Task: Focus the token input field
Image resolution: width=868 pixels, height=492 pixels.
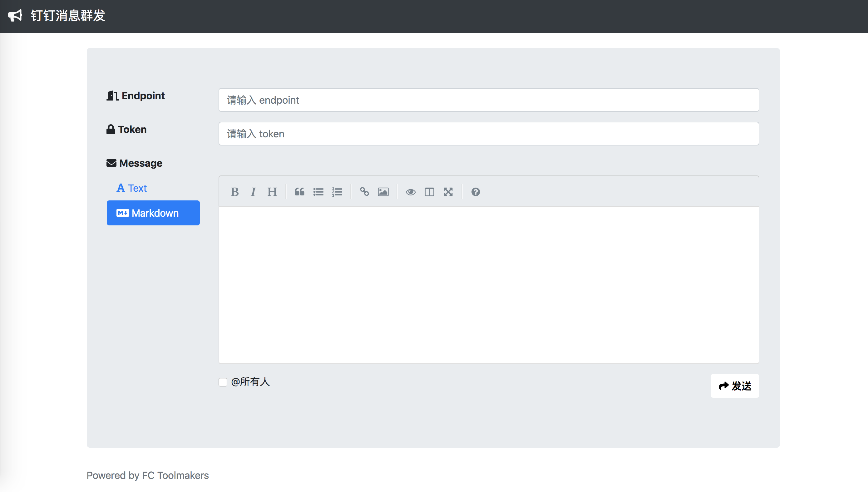Action: 489,134
